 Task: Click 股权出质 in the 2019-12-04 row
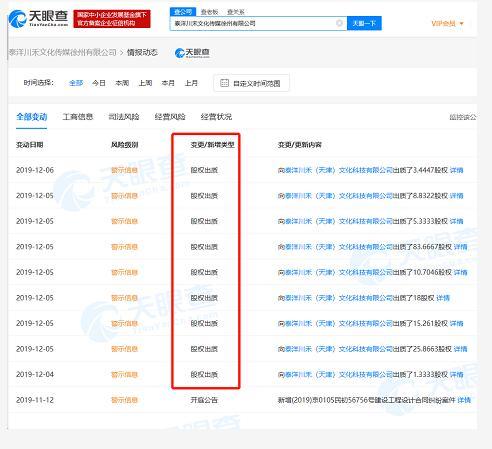204,375
